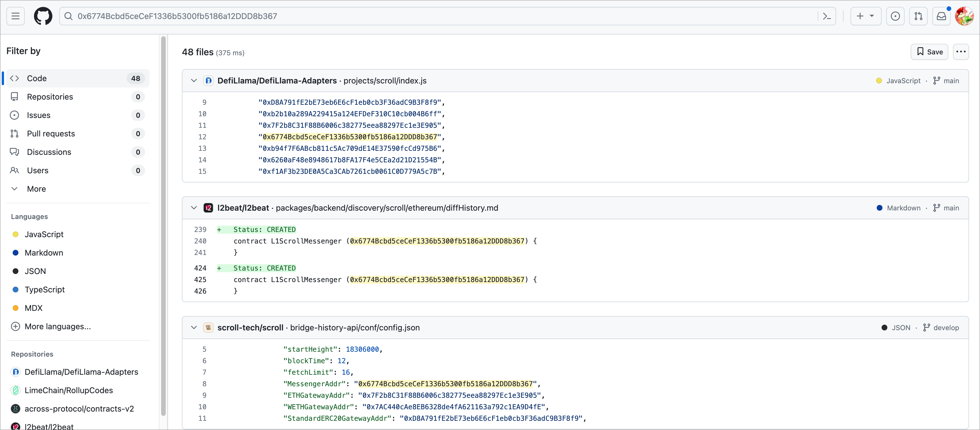This screenshot has height=430, width=980.
Task: Open the GitHub home page via the logo
Action: pos(43,16)
